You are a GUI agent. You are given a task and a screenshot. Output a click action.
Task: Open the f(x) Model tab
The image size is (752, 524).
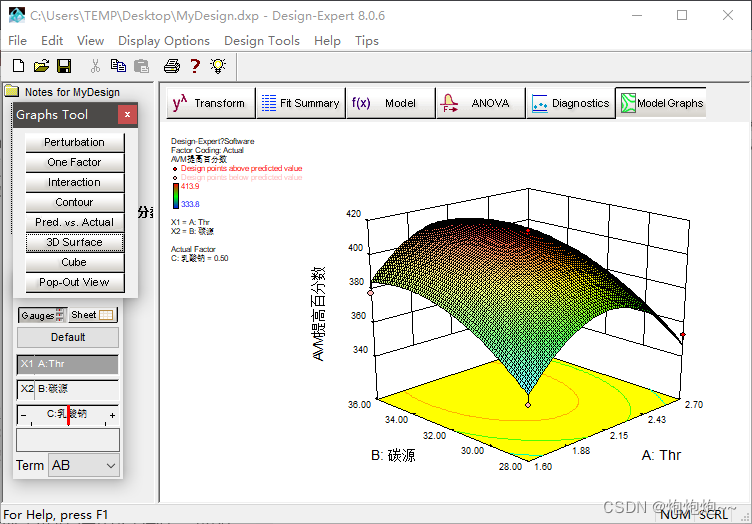coord(391,103)
